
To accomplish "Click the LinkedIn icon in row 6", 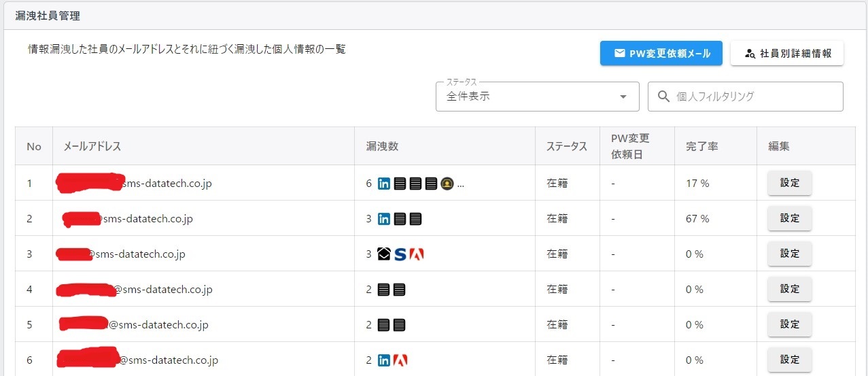I will (384, 360).
